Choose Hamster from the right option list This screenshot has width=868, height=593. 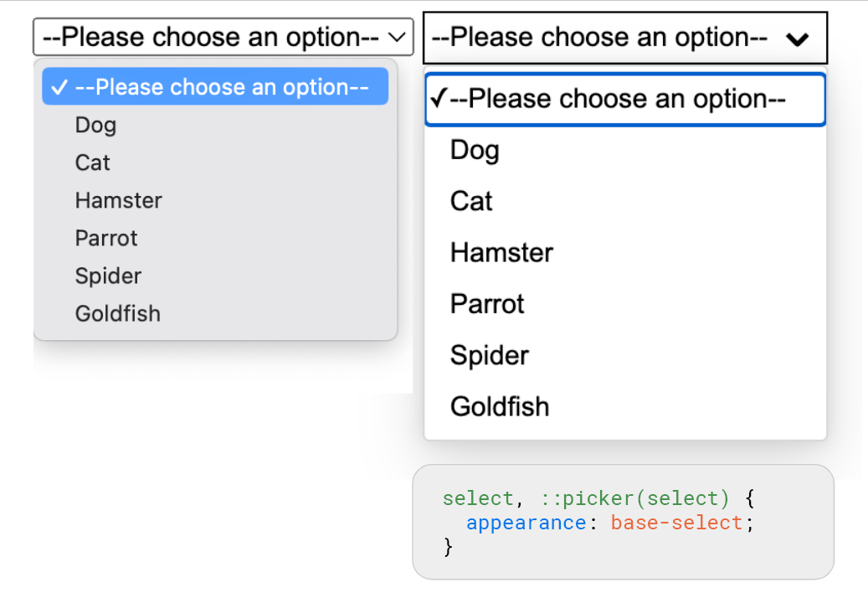pos(501,252)
